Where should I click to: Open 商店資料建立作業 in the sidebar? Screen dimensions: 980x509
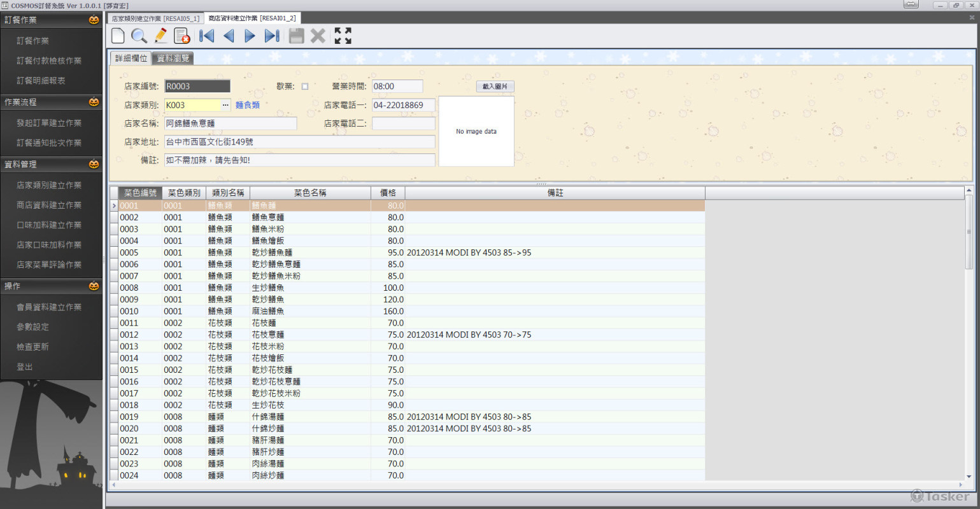coord(49,205)
